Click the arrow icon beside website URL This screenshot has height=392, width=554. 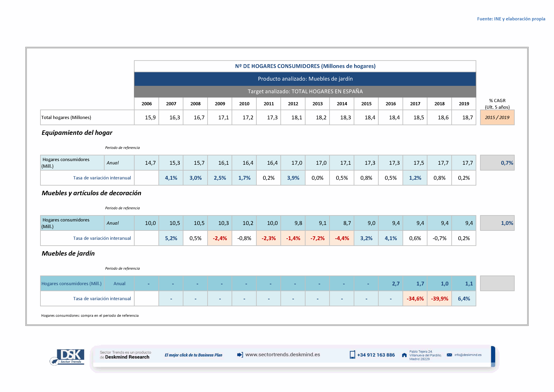240,355
